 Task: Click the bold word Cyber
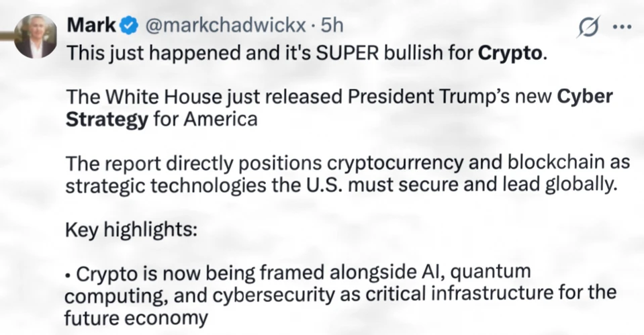[x=586, y=96]
